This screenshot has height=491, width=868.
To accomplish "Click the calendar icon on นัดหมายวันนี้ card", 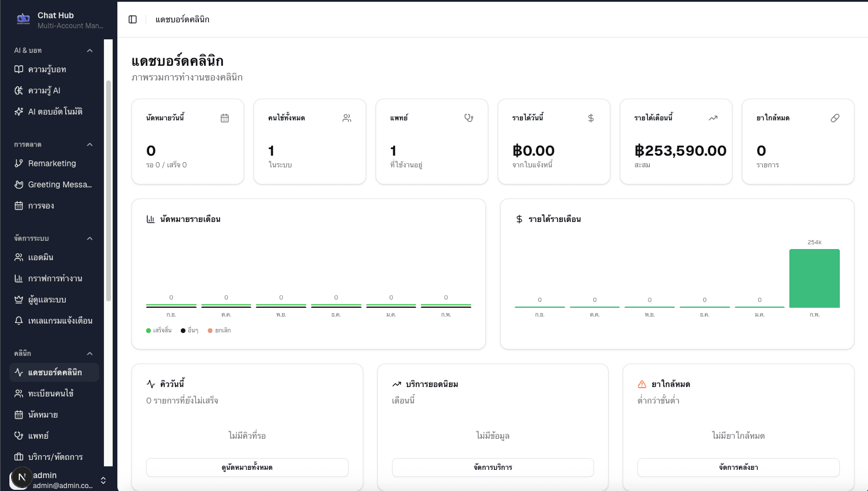I will pyautogui.click(x=225, y=117).
